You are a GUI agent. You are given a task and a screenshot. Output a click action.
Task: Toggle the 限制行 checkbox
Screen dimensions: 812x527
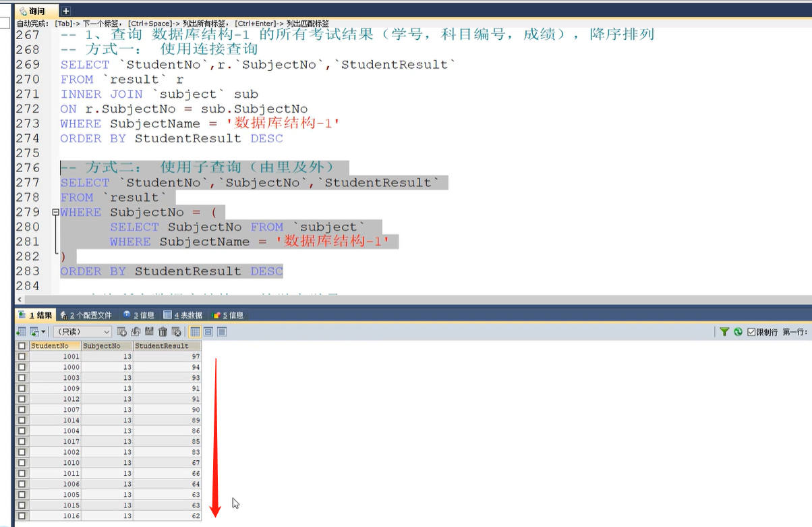click(751, 332)
